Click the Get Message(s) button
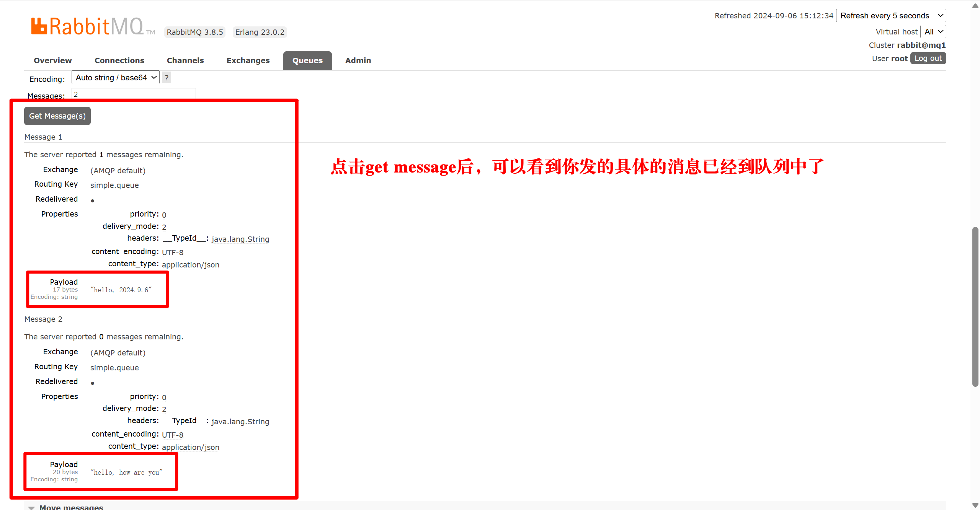Screen dimensions: 980x510 [57, 116]
